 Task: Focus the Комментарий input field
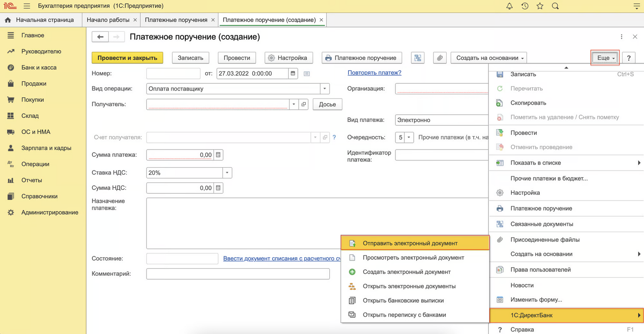click(238, 274)
